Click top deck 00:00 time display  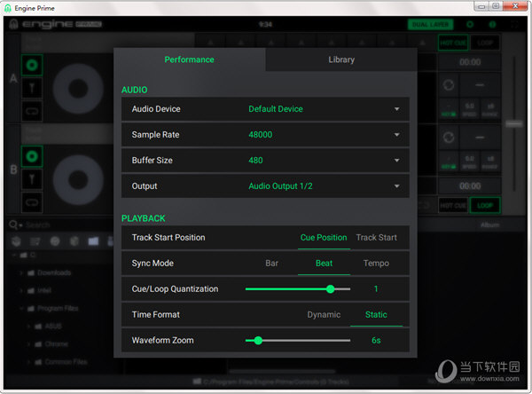click(470, 62)
